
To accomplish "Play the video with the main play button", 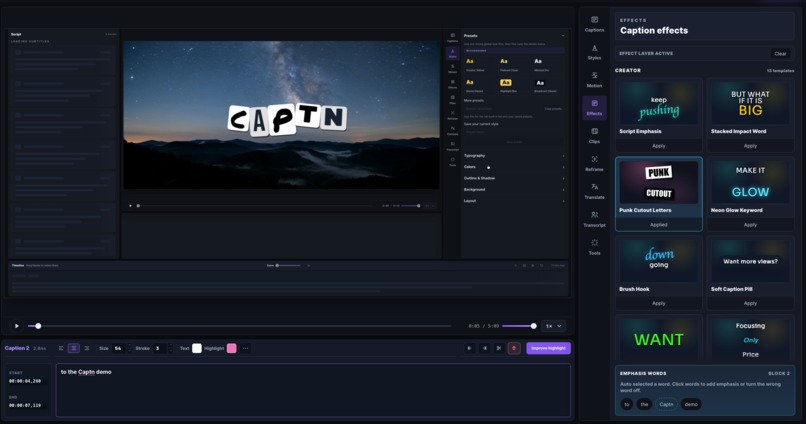I will [16, 326].
